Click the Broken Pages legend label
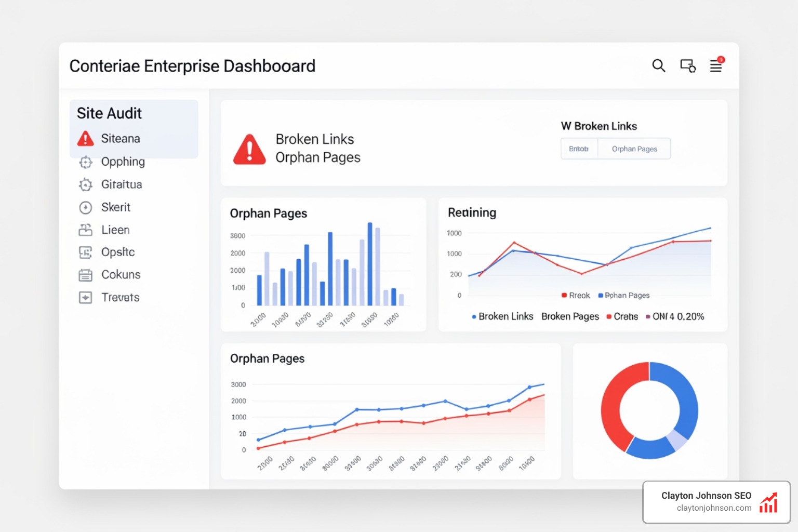The image size is (798, 532). point(570,316)
